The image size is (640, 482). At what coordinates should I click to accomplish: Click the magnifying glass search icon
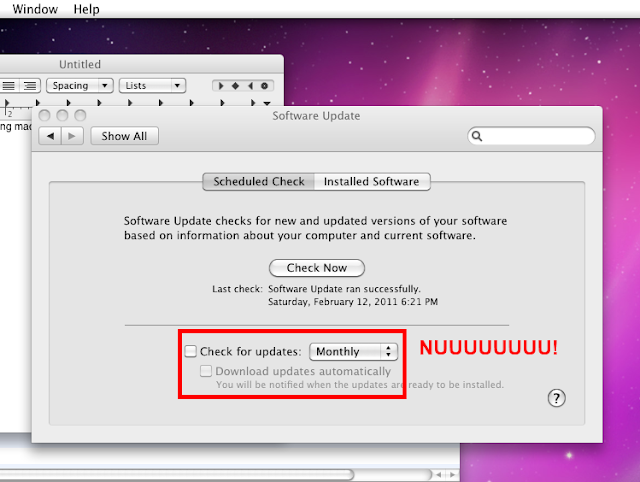(x=477, y=136)
